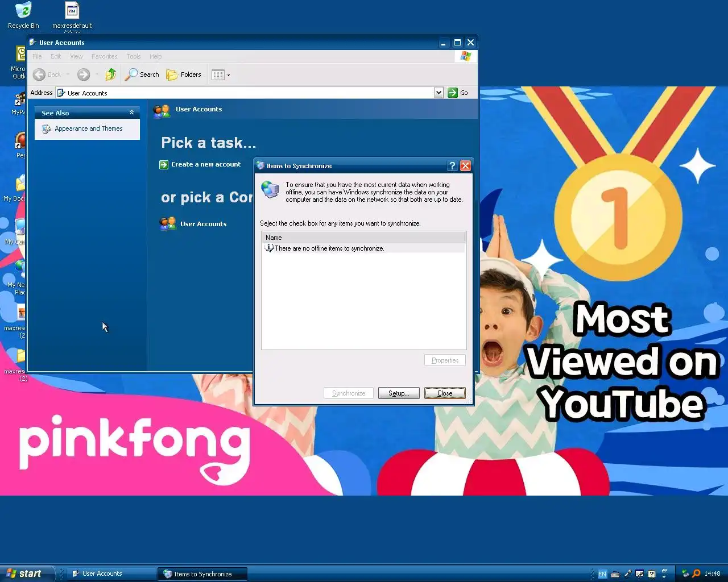The height and width of the screenshot is (582, 728).
Task: Click the microphone icon on language bar
Action: tap(628, 574)
